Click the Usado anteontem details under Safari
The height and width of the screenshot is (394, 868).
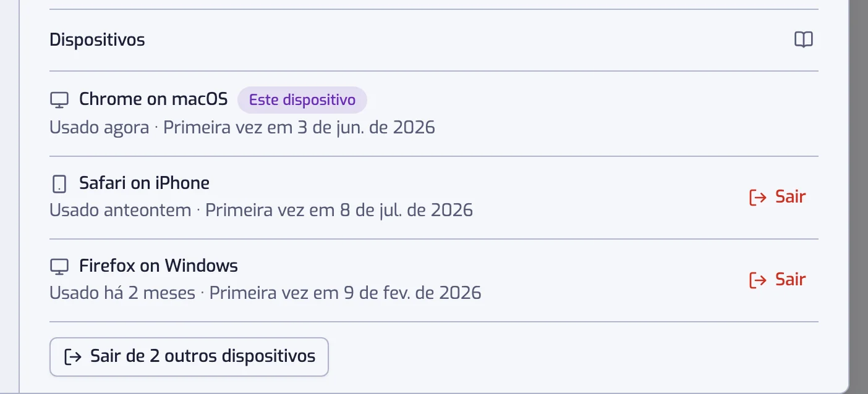pos(261,211)
